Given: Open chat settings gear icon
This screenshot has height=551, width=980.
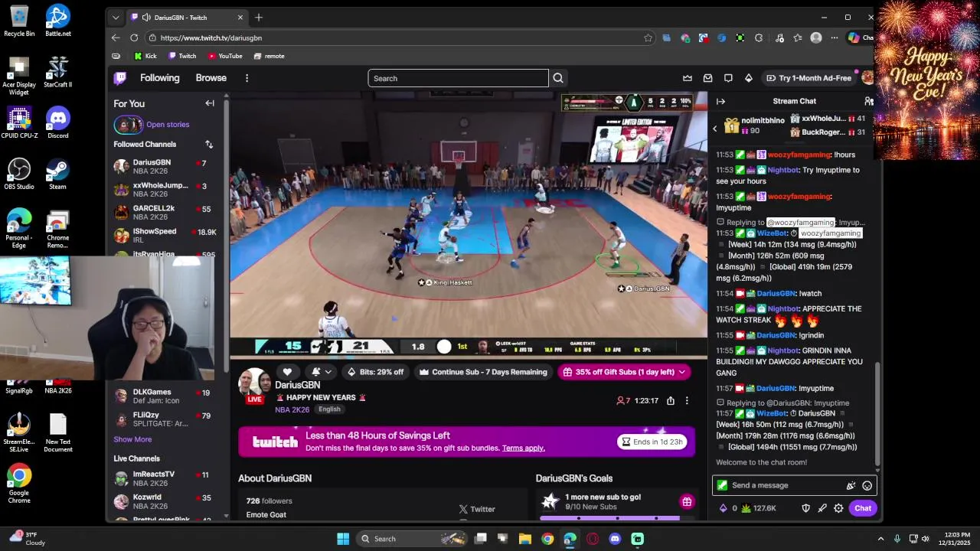Looking at the screenshot, I should (838, 508).
